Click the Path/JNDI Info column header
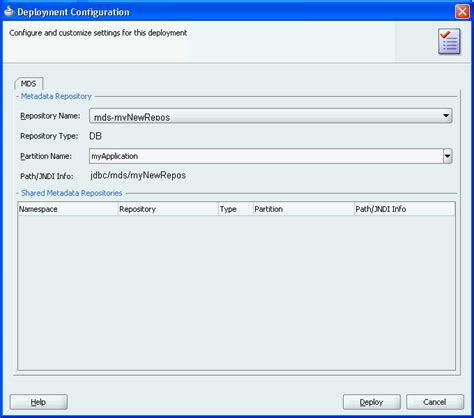This screenshot has height=418, width=474. click(x=404, y=209)
